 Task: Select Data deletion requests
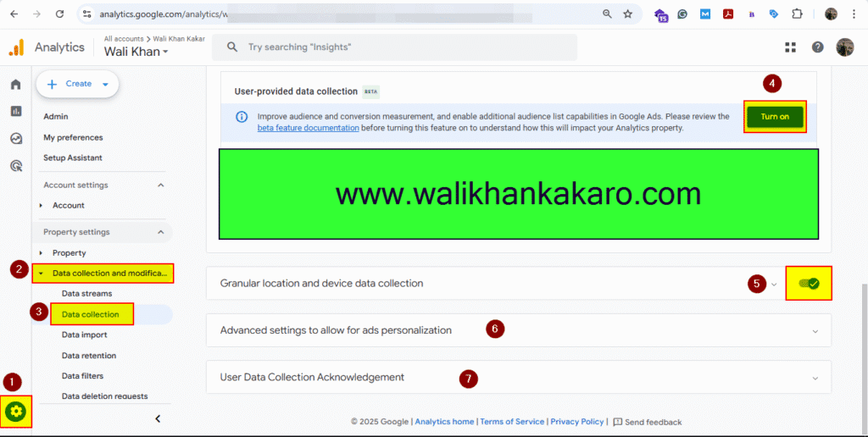(x=104, y=396)
